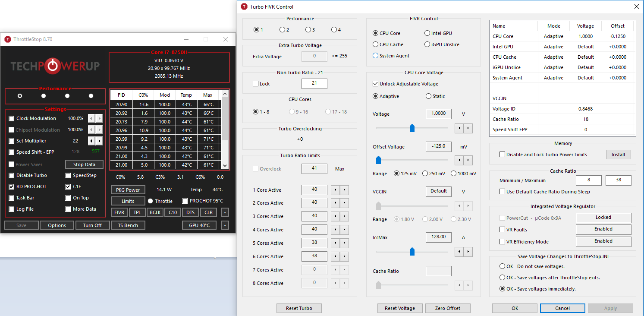This screenshot has height=316, width=644.
Task: Check Lock Non Turbo Ratio
Action: (x=255, y=84)
